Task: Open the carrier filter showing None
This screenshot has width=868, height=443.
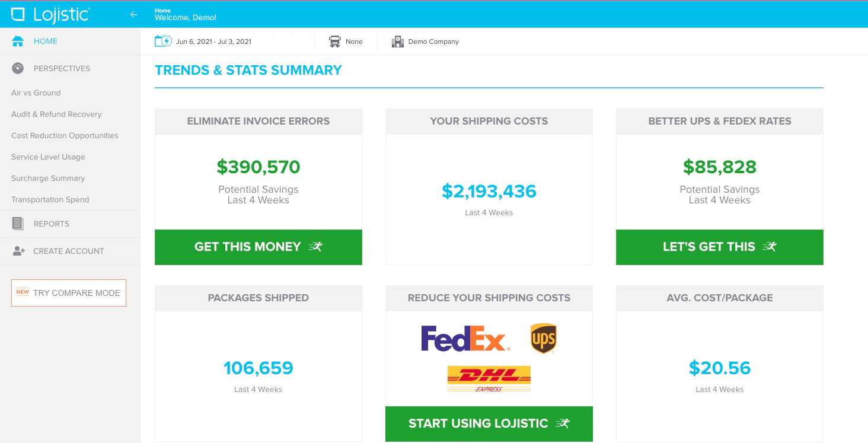Action: click(355, 42)
